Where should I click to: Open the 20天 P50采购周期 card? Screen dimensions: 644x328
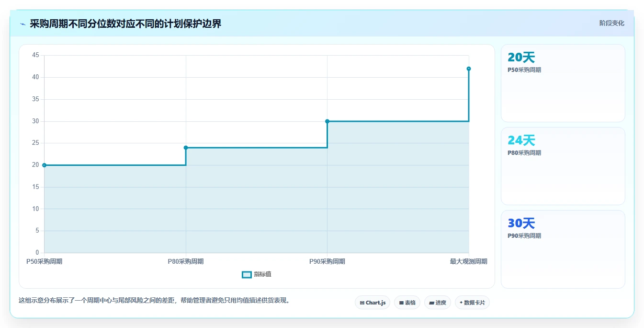tap(563, 83)
